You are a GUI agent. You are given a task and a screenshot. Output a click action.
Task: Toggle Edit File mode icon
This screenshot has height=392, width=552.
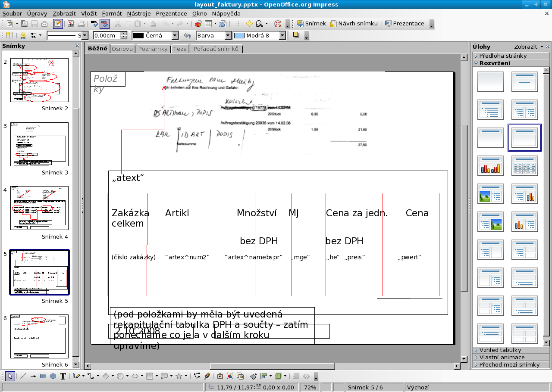[x=57, y=24]
